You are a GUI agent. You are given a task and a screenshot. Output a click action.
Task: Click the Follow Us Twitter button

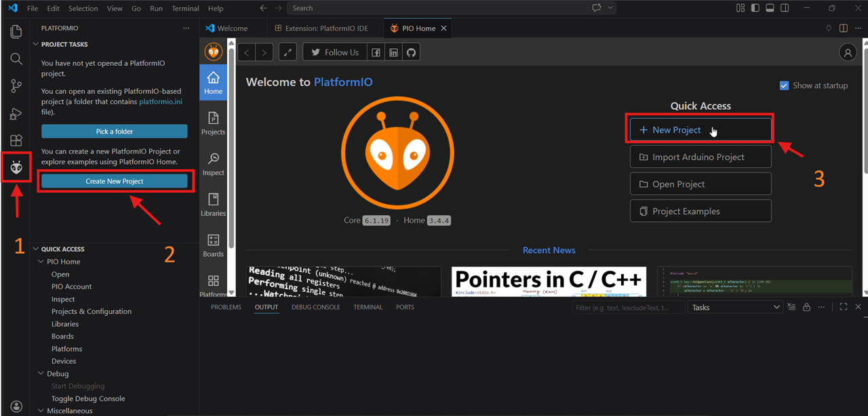(335, 52)
